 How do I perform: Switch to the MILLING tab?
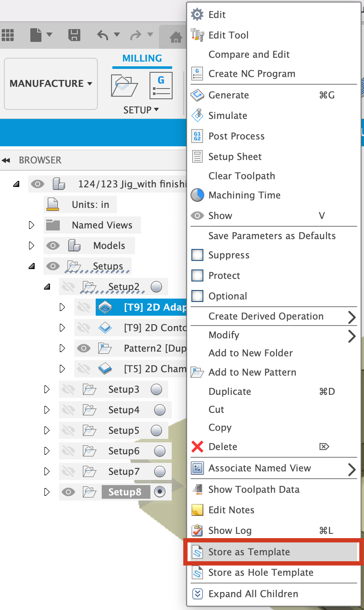pos(142,58)
